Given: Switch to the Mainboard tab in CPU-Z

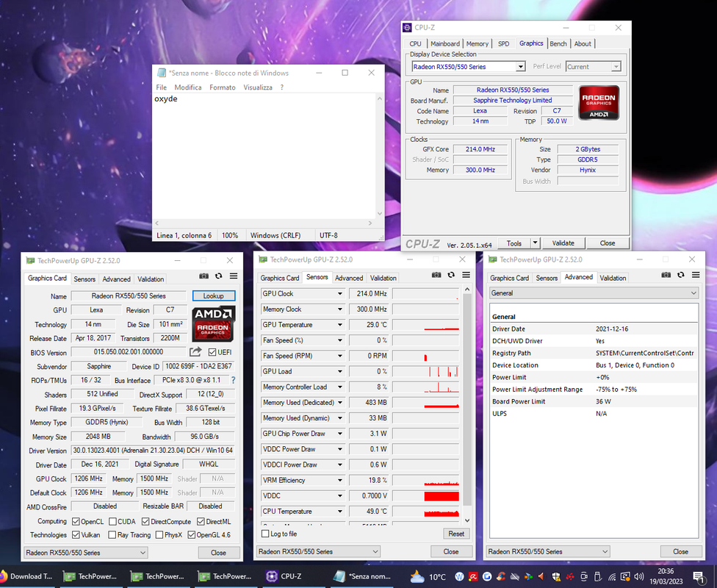Looking at the screenshot, I should click(445, 44).
